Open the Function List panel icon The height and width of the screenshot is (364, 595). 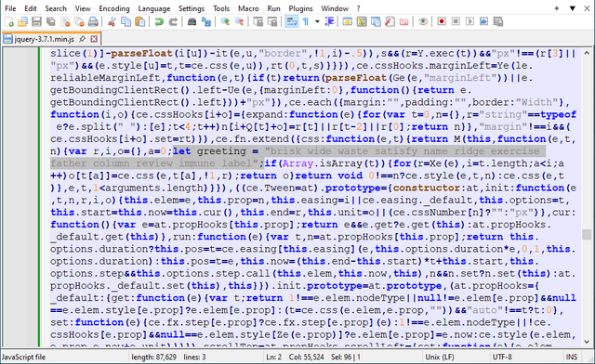pyautogui.click(x=390, y=22)
